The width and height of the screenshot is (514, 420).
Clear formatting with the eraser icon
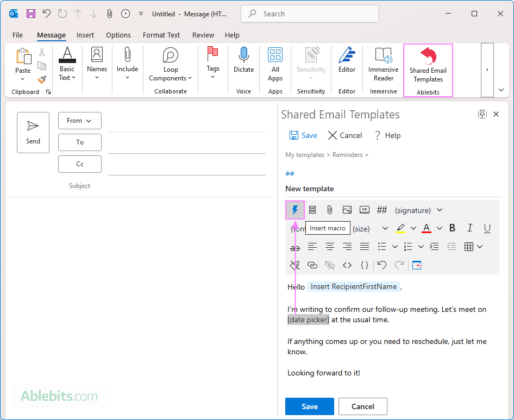295,265
